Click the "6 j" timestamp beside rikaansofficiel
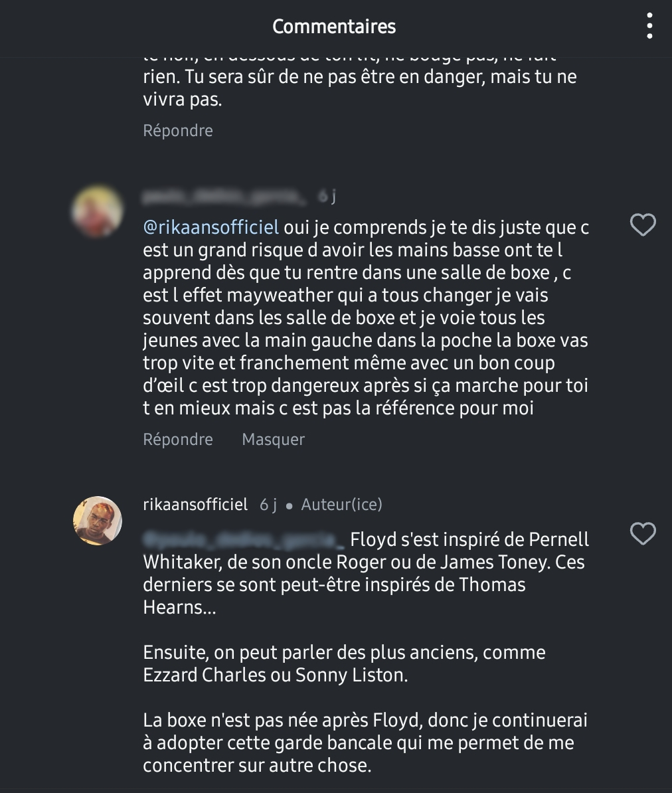The image size is (672, 793). pyautogui.click(x=268, y=505)
